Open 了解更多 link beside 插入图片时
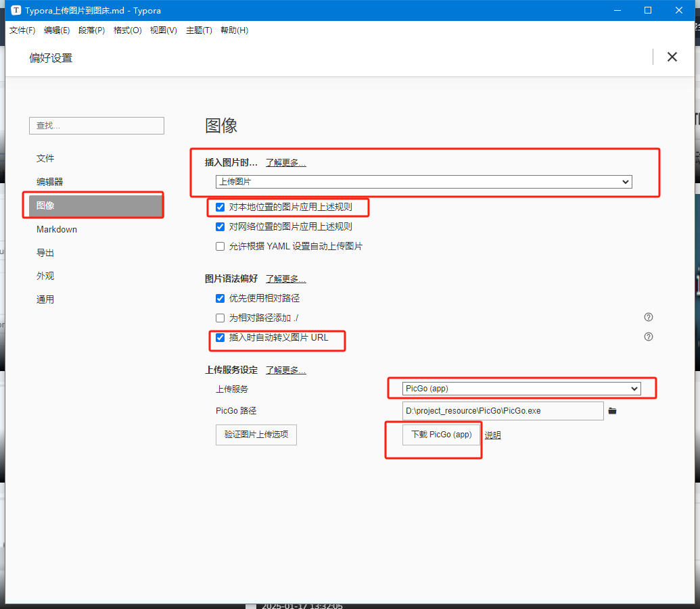This screenshot has width=700, height=609. (x=285, y=162)
